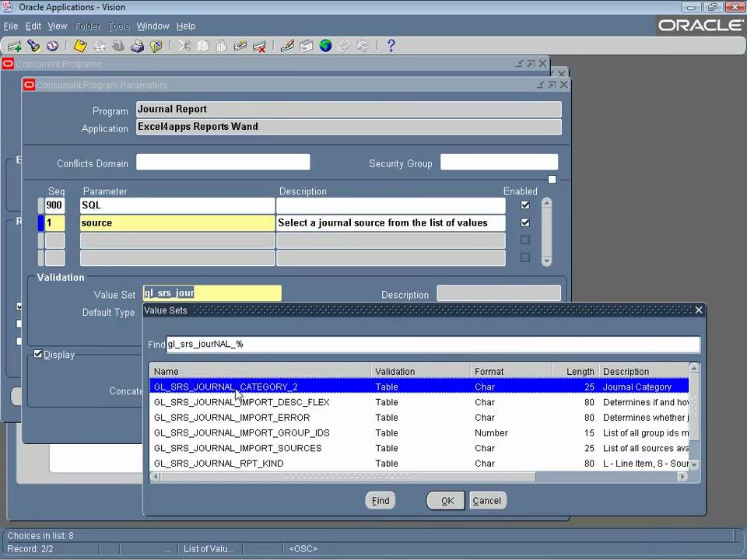Click scroll down arrow of parameters list
The image size is (747, 560).
547,261
